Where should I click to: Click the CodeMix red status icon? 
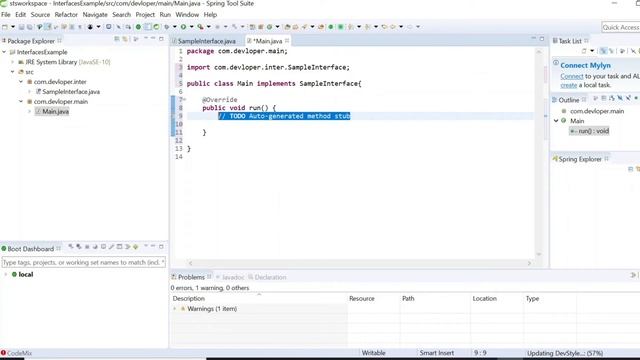(x=3, y=353)
